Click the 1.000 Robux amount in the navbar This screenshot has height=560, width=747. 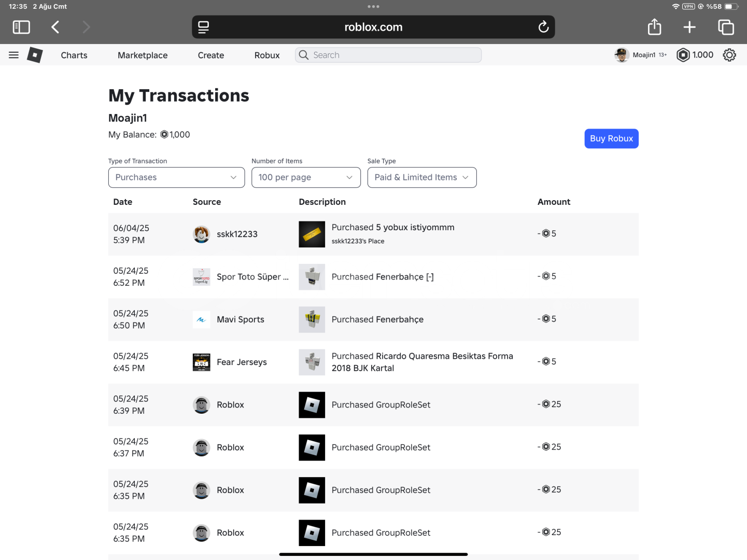[703, 55]
